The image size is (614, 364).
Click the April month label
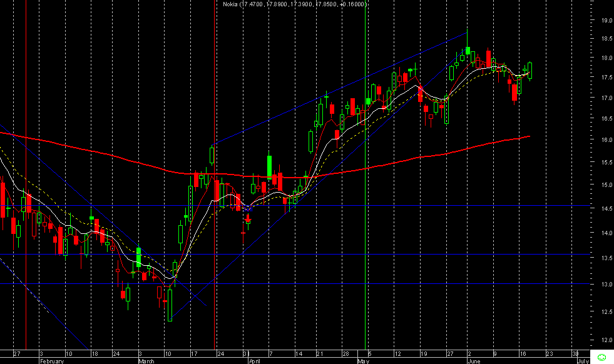pos(255,361)
